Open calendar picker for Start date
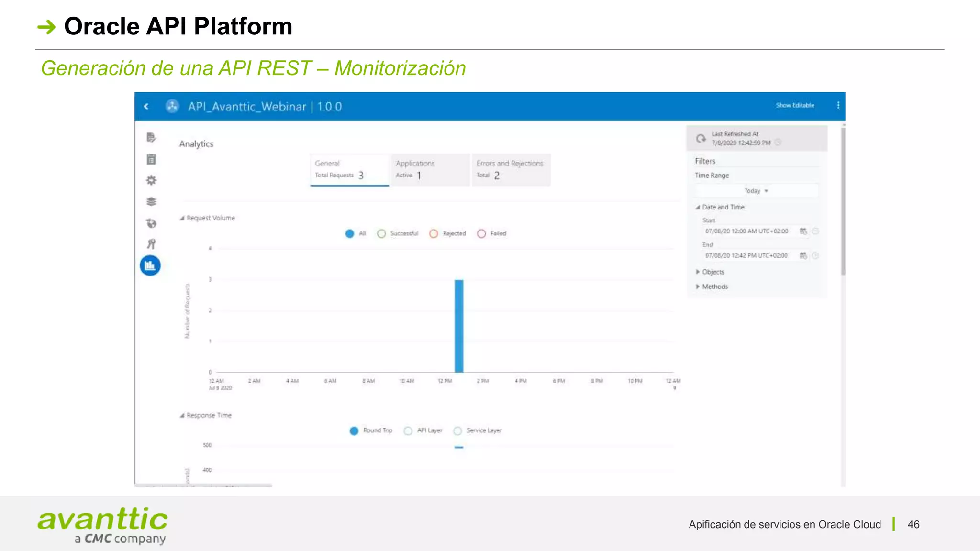The width and height of the screenshot is (980, 551). [803, 231]
